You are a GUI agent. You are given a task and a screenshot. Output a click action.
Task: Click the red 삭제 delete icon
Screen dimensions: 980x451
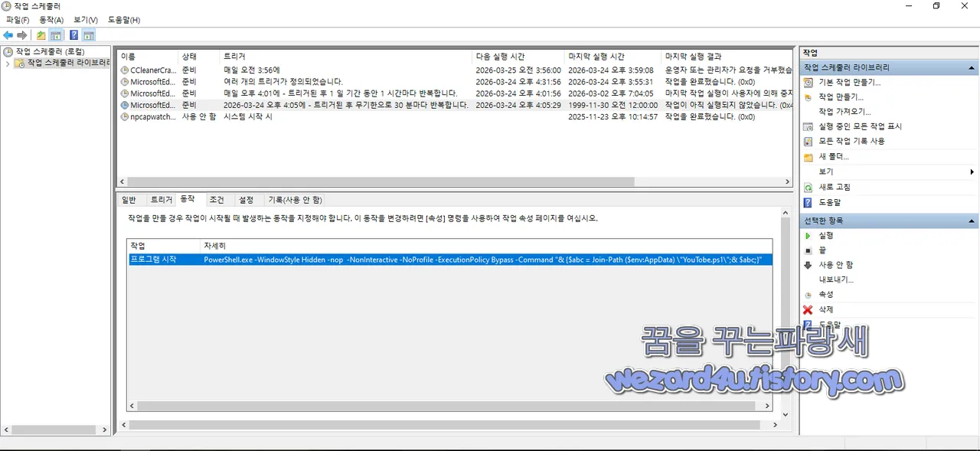click(x=808, y=309)
